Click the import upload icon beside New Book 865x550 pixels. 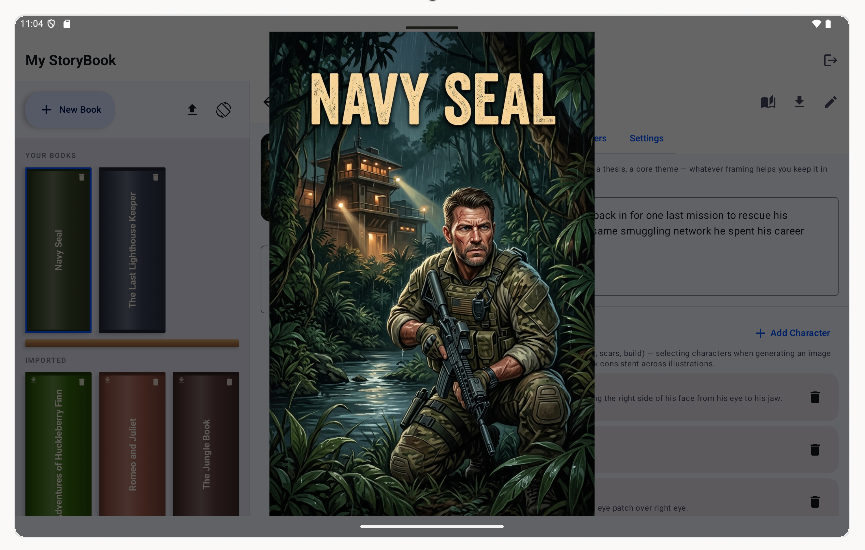192,110
